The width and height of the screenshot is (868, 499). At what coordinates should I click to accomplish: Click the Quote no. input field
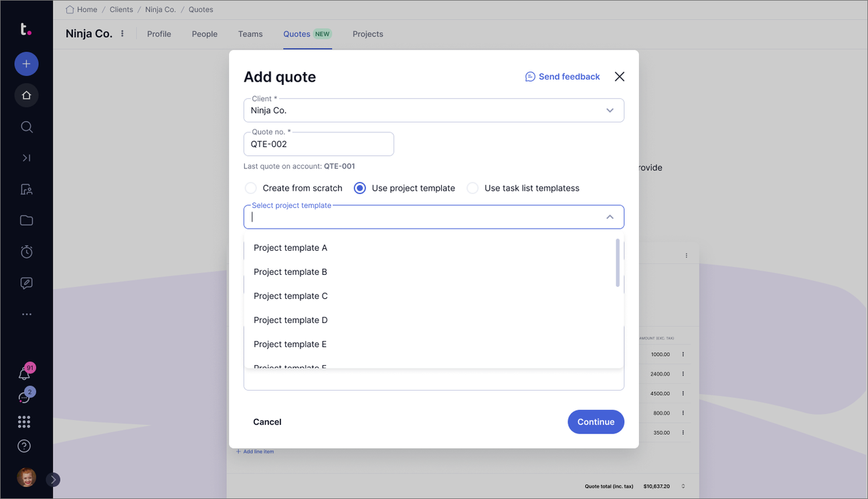pyautogui.click(x=319, y=144)
